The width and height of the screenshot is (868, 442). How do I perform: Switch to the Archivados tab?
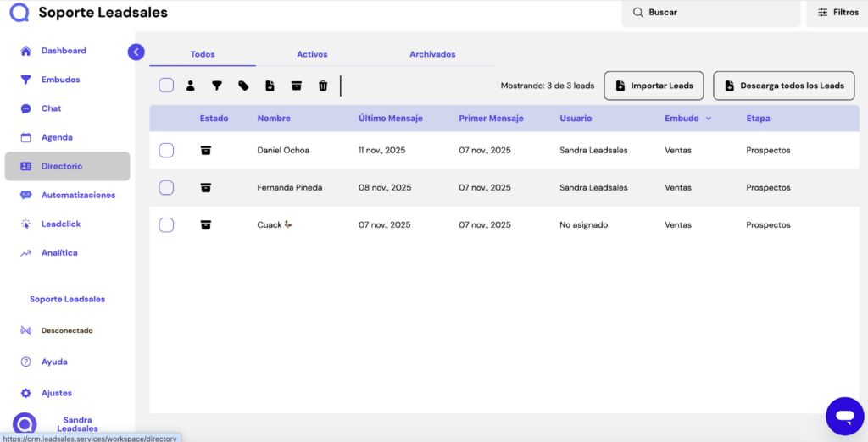432,54
